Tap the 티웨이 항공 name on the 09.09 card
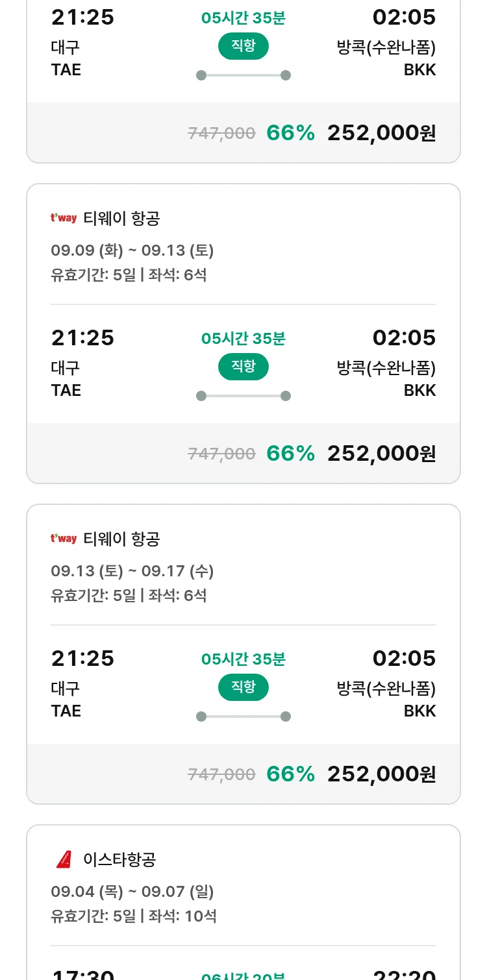487x980 pixels. pyautogui.click(x=121, y=219)
